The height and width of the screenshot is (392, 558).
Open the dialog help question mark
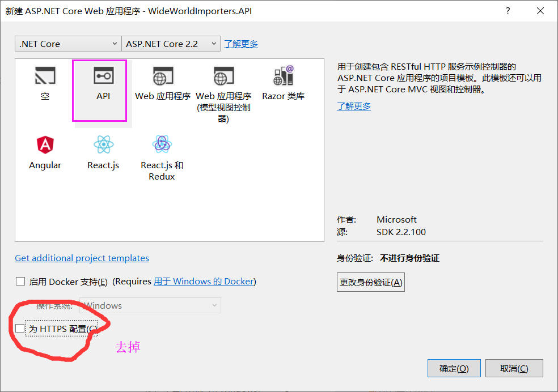coord(508,11)
